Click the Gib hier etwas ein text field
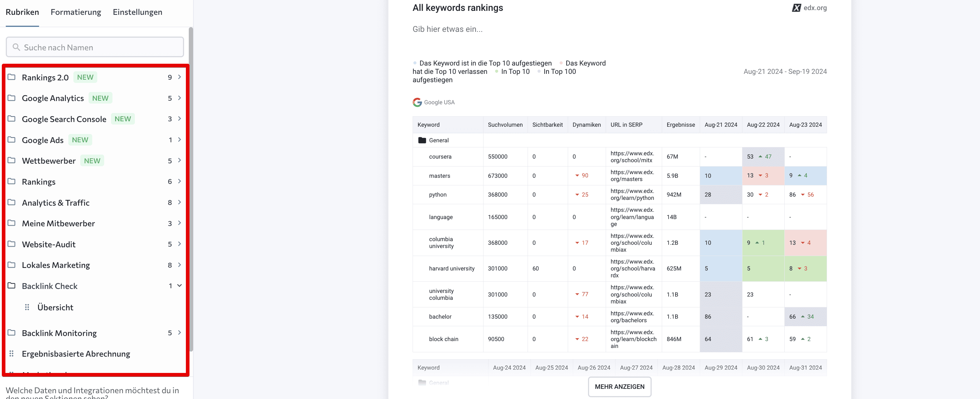980x399 pixels. (447, 29)
